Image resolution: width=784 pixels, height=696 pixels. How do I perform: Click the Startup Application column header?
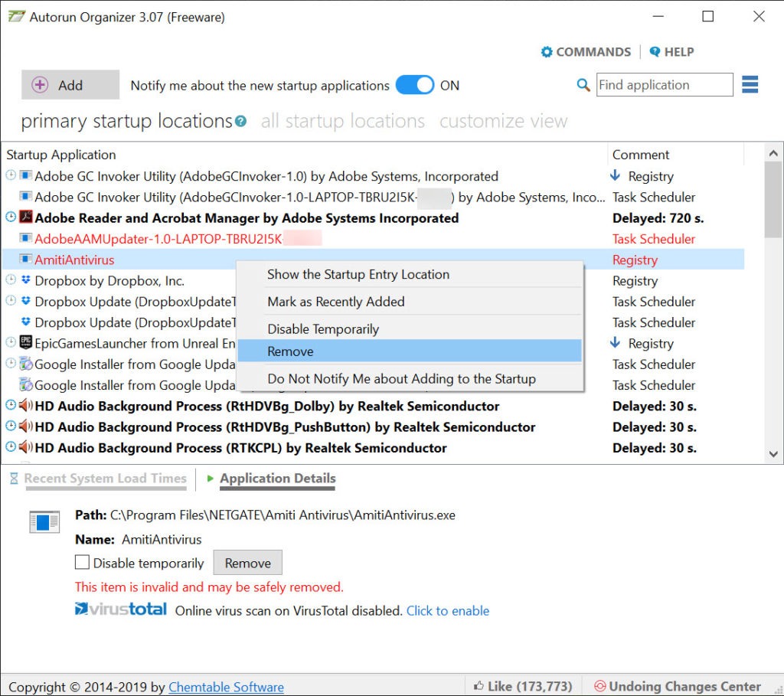(305, 155)
